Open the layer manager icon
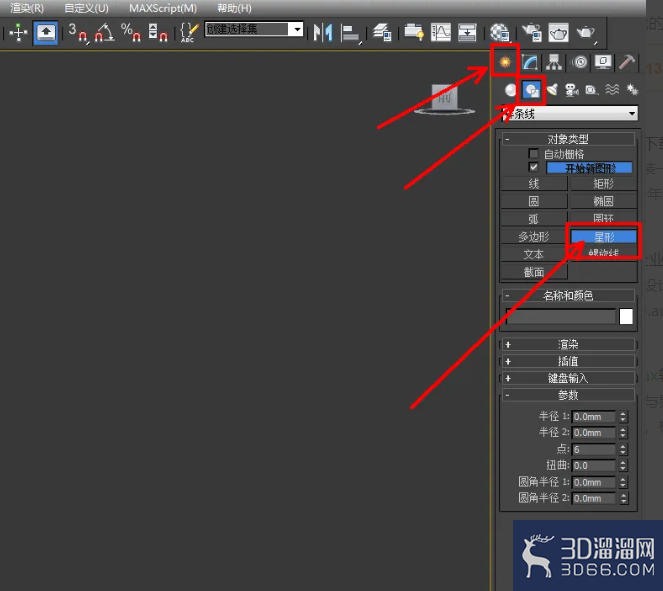This screenshot has height=591, width=663. pos(382,33)
